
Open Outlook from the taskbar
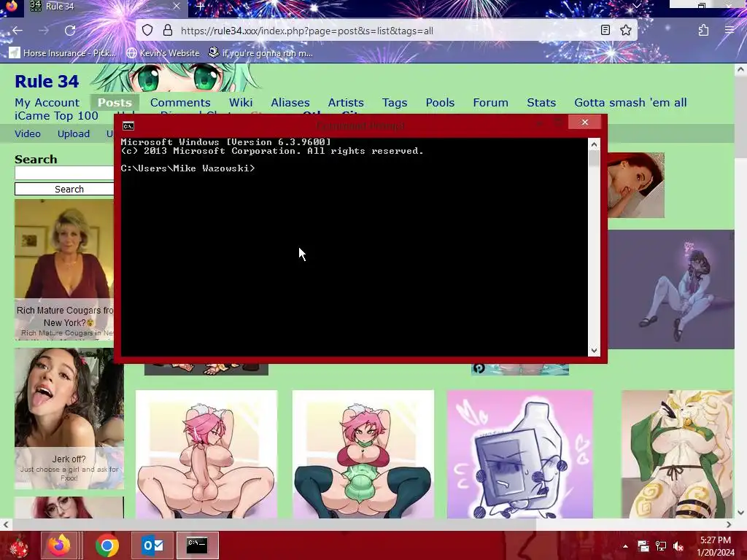[x=152, y=545]
